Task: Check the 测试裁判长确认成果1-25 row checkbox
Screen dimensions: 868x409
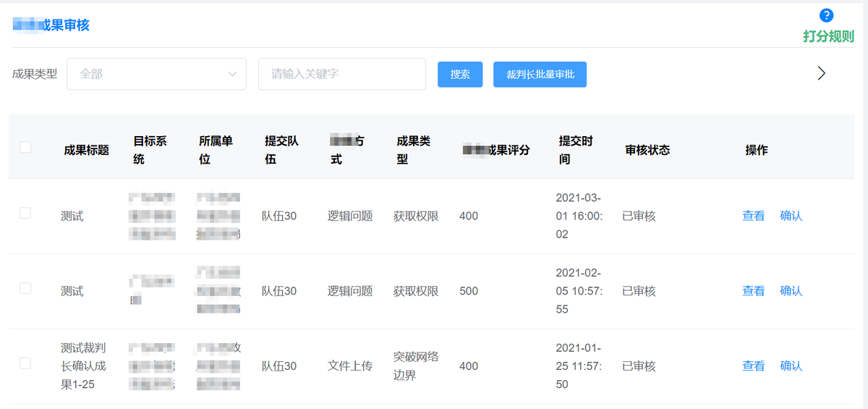Action: point(25,363)
